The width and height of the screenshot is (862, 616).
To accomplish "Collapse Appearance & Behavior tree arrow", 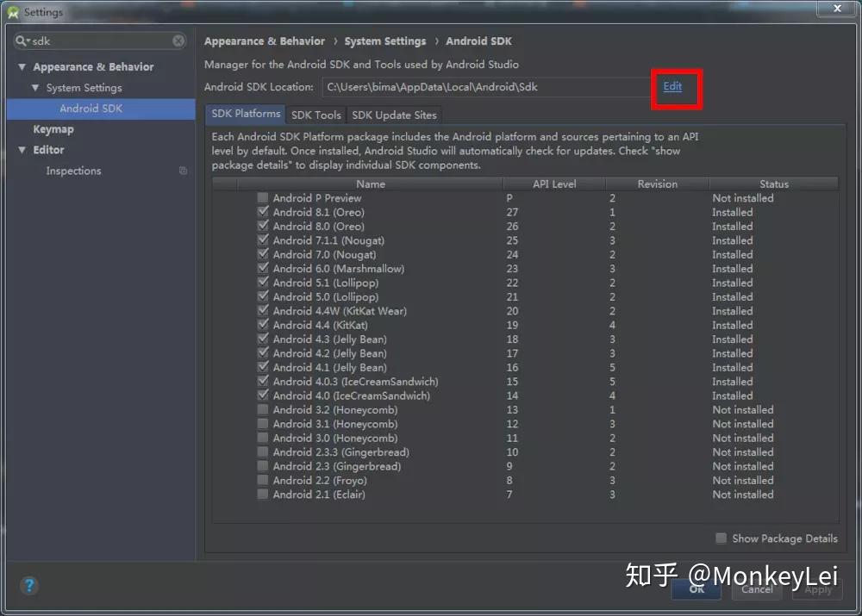I will pos(22,67).
